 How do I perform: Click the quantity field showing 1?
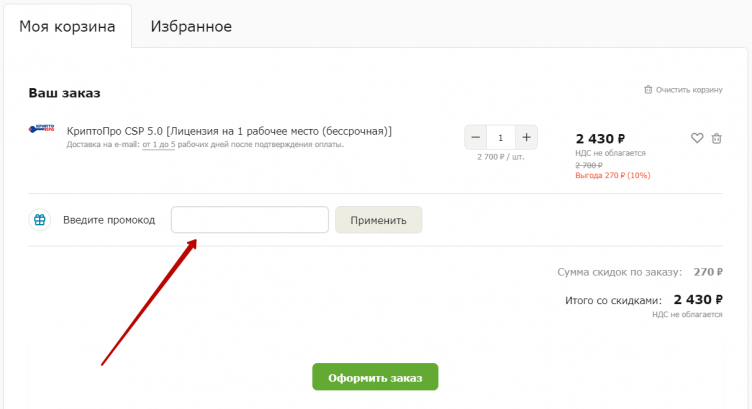(501, 138)
